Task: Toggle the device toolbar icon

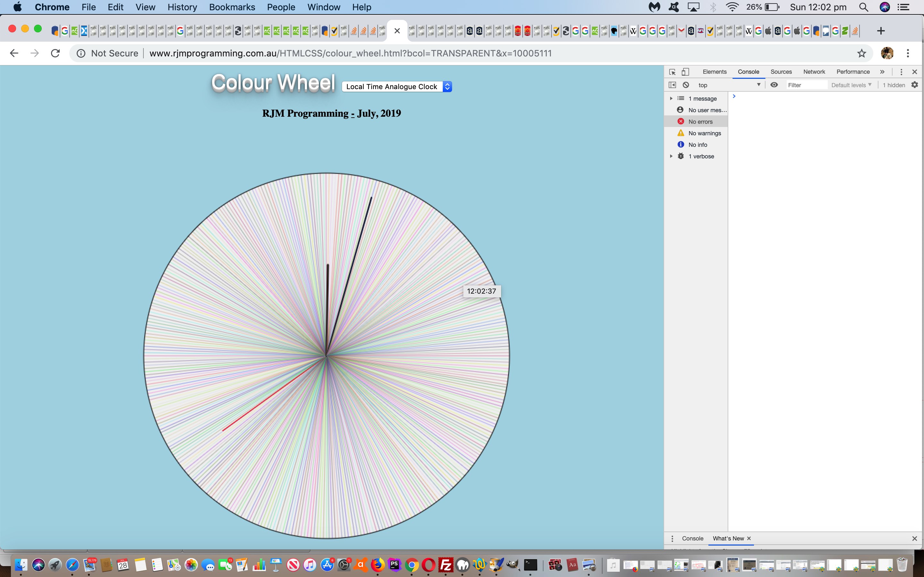Action: (685, 72)
